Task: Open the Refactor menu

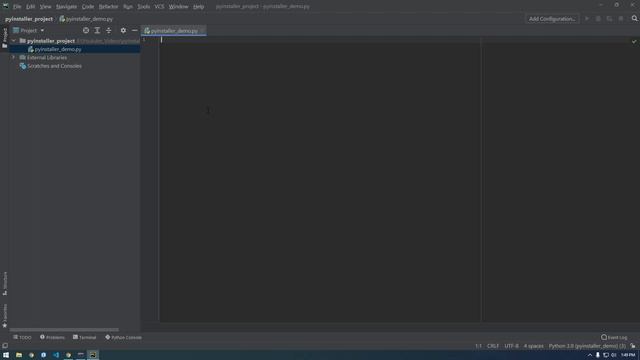Action: 108,7
